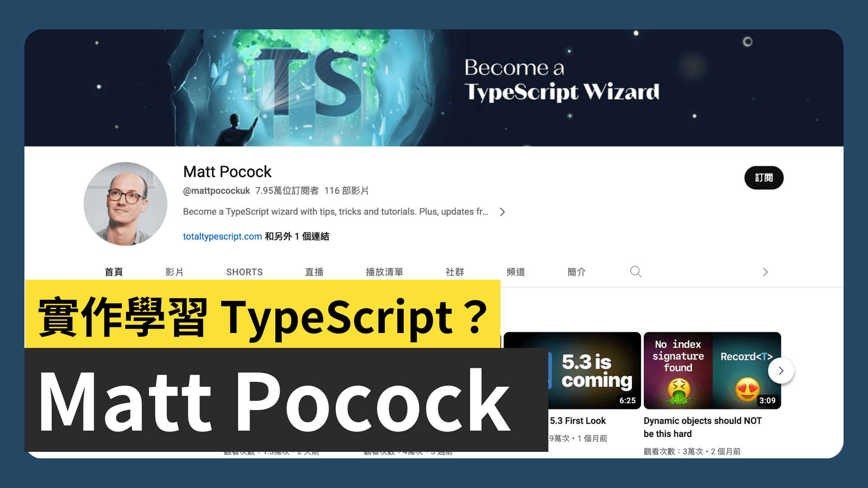Open the 播放清單 tab
The image size is (868, 488).
coord(384,272)
